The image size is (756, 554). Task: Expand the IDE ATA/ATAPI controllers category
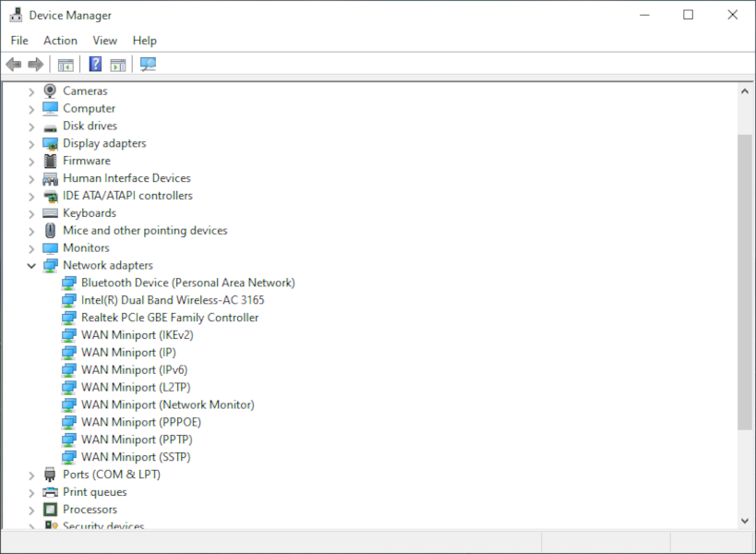31,197
